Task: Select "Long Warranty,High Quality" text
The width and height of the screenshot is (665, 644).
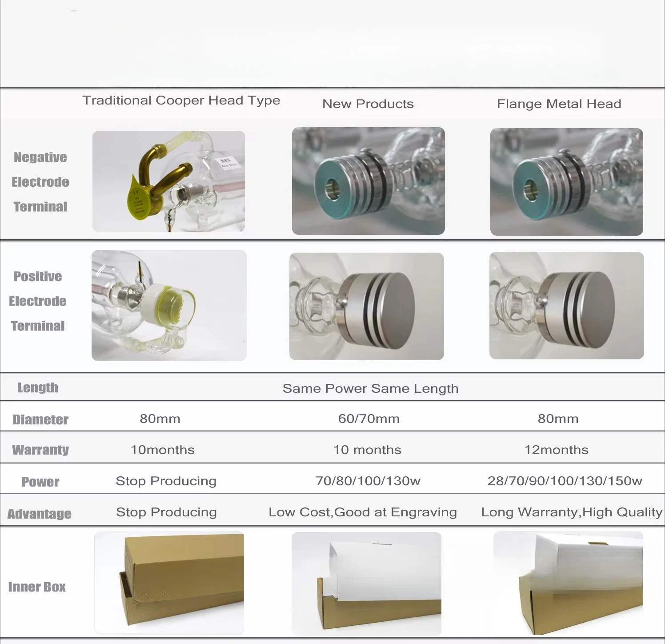Action: 572,512
